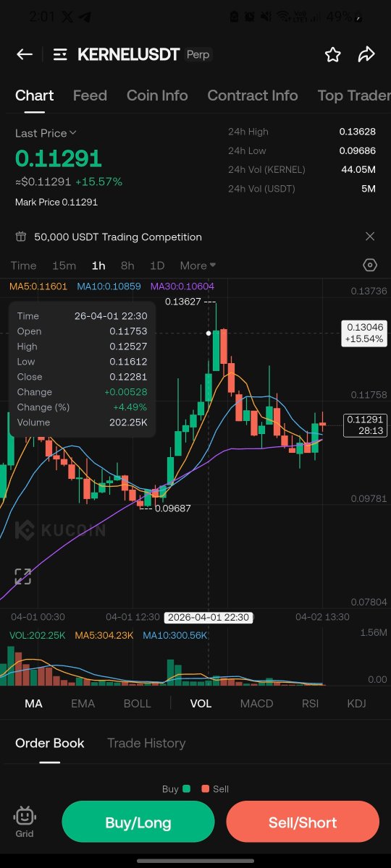The image size is (391, 868).
Task: Tap the crosshair price label 0.13046
Action: pos(365,333)
